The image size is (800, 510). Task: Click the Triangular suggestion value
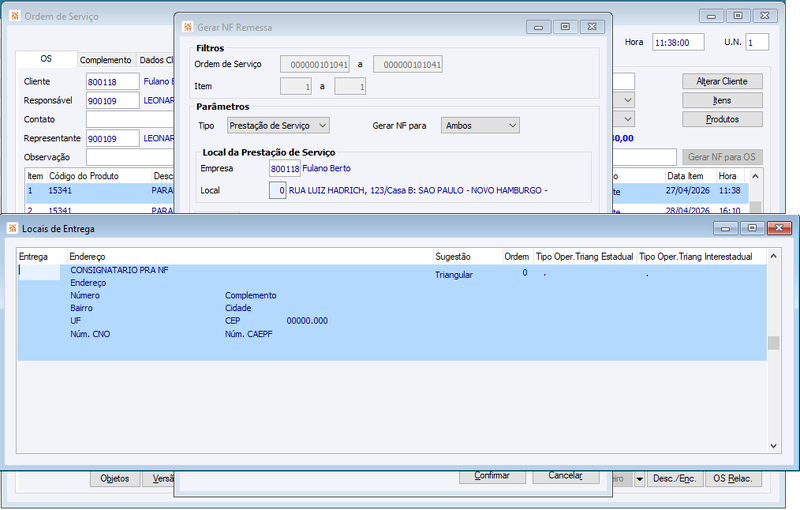point(454,275)
